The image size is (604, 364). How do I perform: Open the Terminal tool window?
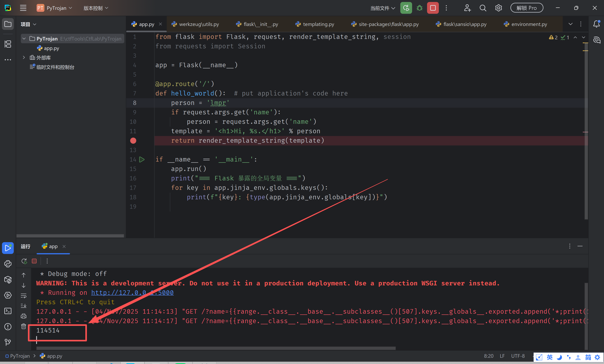pos(8,311)
